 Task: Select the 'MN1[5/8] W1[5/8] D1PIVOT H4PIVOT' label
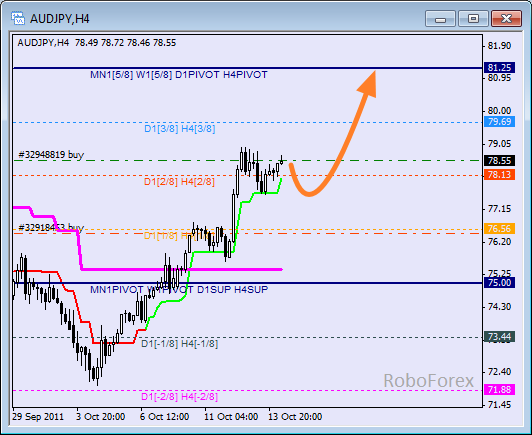pyautogui.click(x=179, y=75)
